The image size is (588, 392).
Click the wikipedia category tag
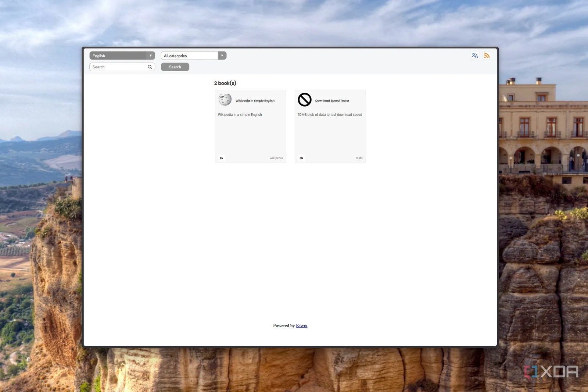tap(276, 158)
